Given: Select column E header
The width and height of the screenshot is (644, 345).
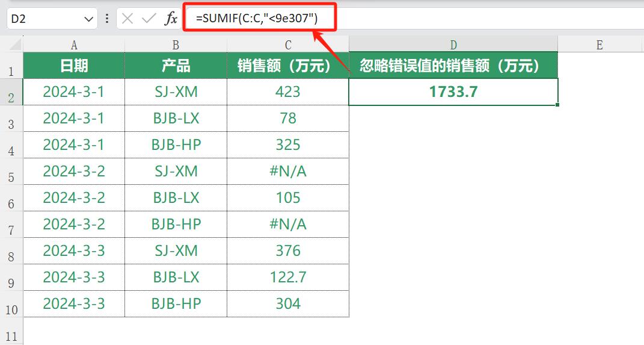Looking at the screenshot, I should point(600,45).
